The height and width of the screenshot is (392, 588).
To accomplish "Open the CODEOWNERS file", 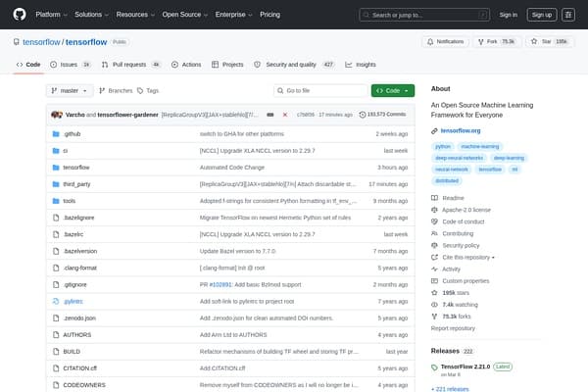I will [x=84, y=385].
